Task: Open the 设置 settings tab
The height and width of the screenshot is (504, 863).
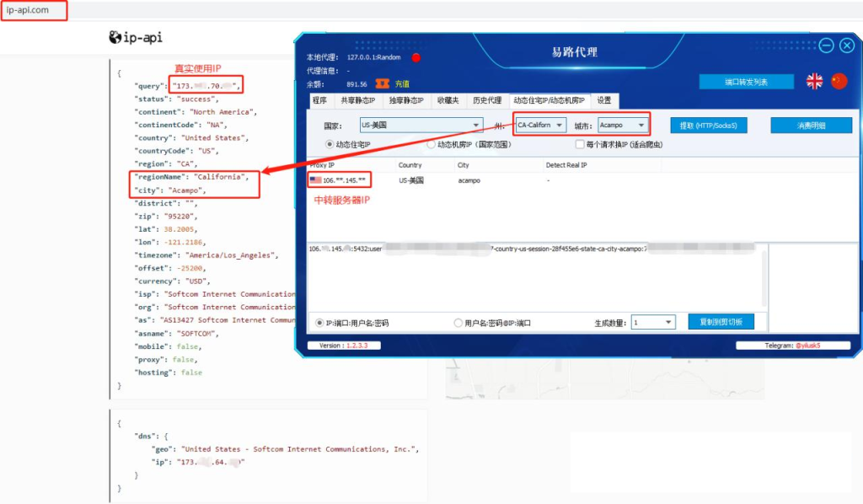Action: 604,100
